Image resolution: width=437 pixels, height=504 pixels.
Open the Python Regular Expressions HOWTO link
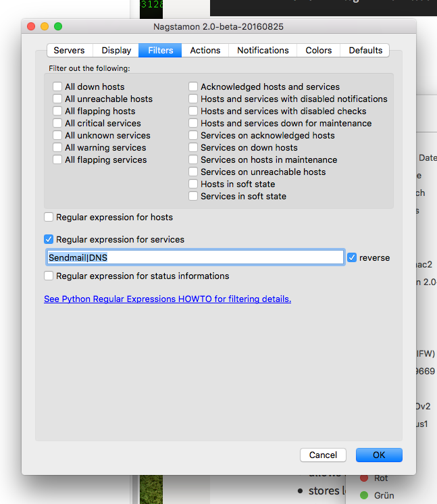click(x=168, y=299)
